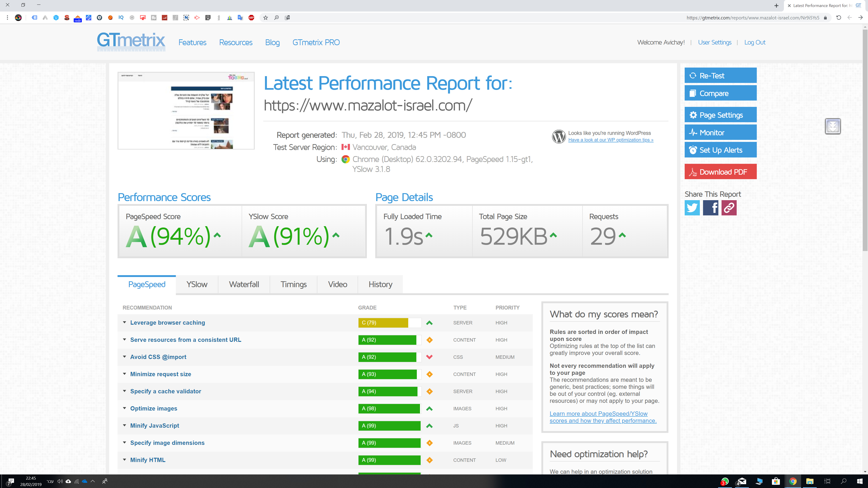Screen dimensions: 868x488
Task: Click the site screenshot thumbnail
Action: [x=186, y=110]
